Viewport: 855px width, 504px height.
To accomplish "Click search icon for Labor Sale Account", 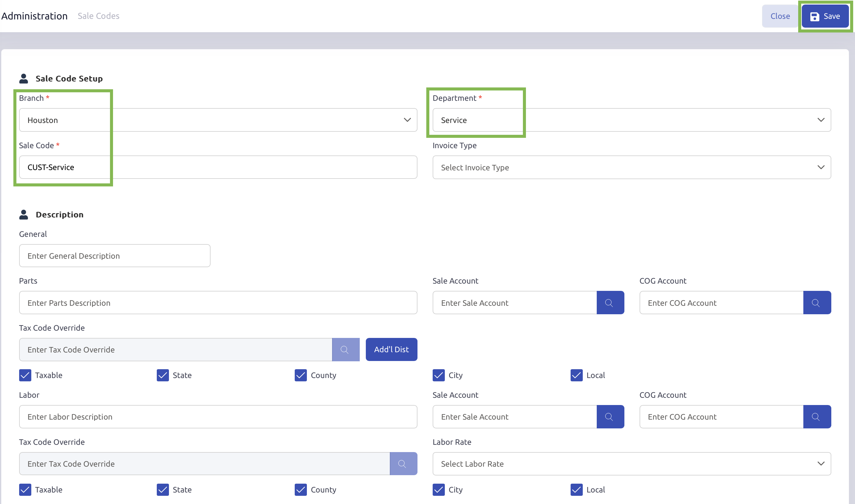I will coord(610,417).
